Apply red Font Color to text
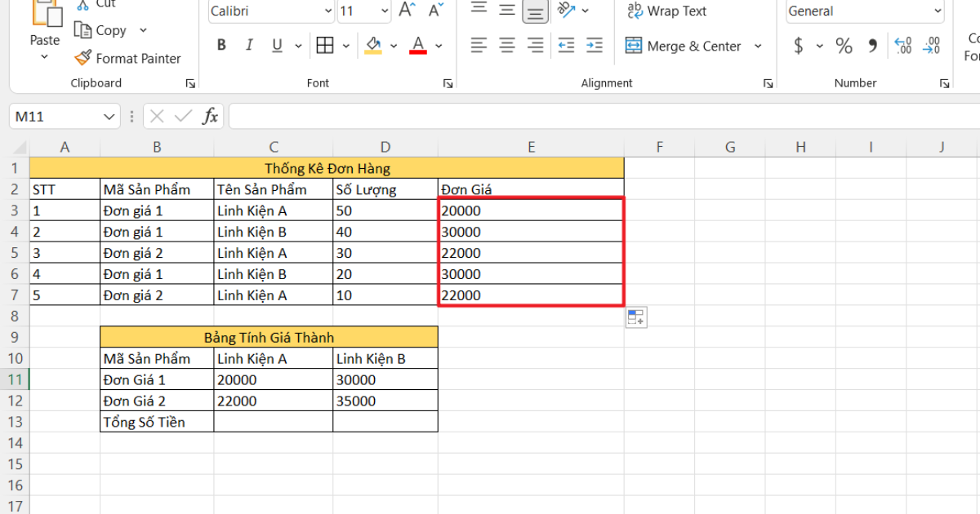Screen dimensions: 980x514 click(x=418, y=46)
